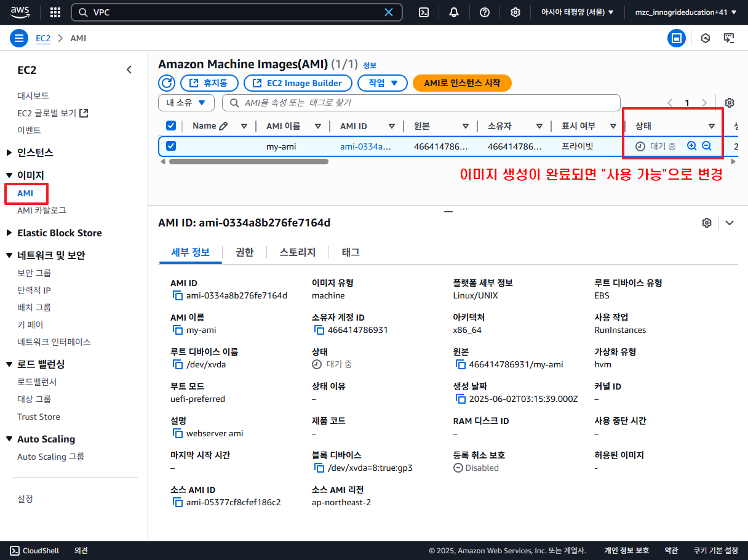
Task: Copy creation date 2025-06-02T03:15:39.000Z
Action: point(461,399)
